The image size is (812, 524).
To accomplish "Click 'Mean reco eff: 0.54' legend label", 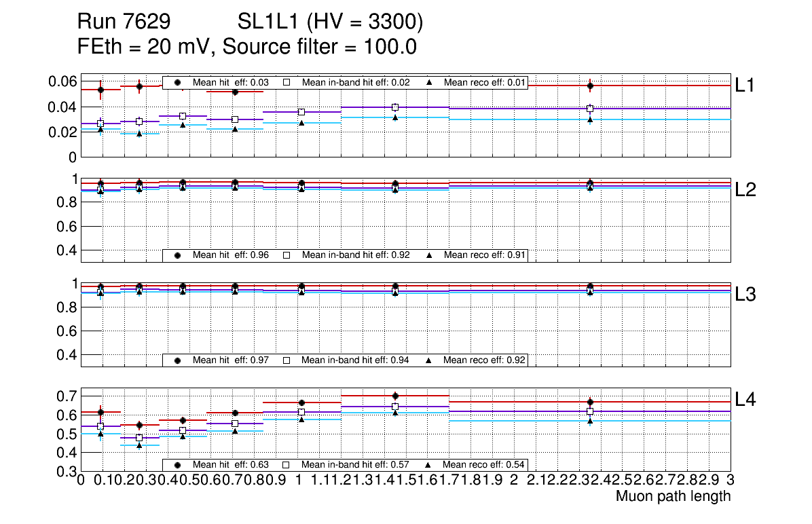I will 484,465.
